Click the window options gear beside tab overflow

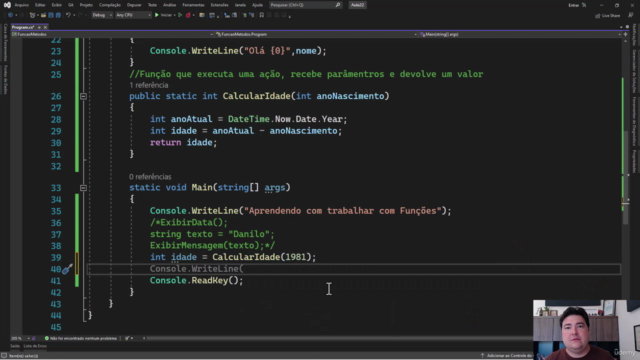[x=627, y=27]
